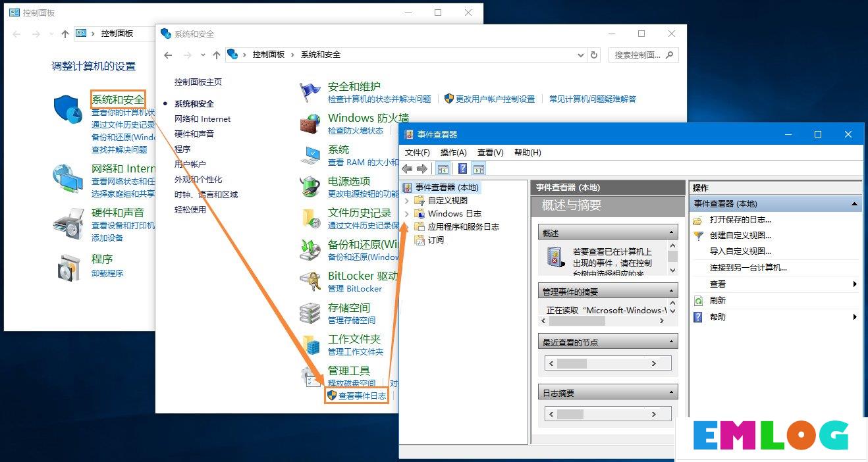Open the 查看(V) menu in Event Viewer
868x462 pixels.
491,153
